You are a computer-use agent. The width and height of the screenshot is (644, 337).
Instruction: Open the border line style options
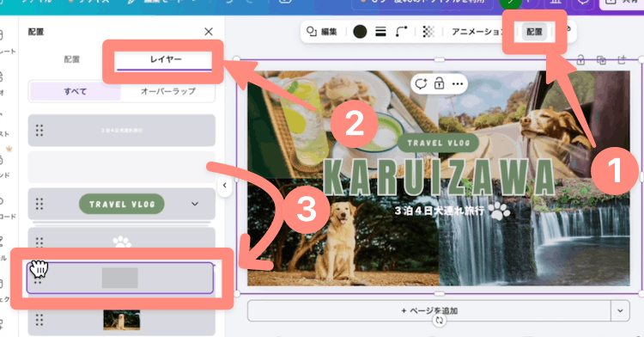[380, 32]
